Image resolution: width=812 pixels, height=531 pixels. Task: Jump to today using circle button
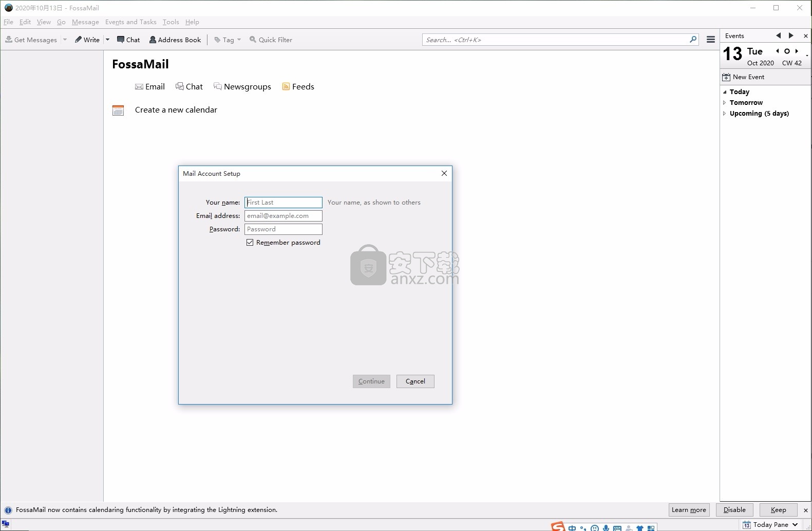pyautogui.click(x=787, y=51)
